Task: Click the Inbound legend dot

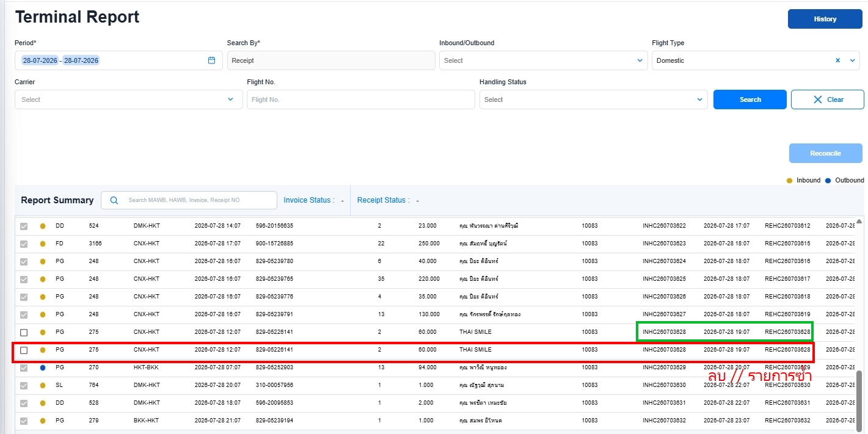Action: pyautogui.click(x=789, y=181)
